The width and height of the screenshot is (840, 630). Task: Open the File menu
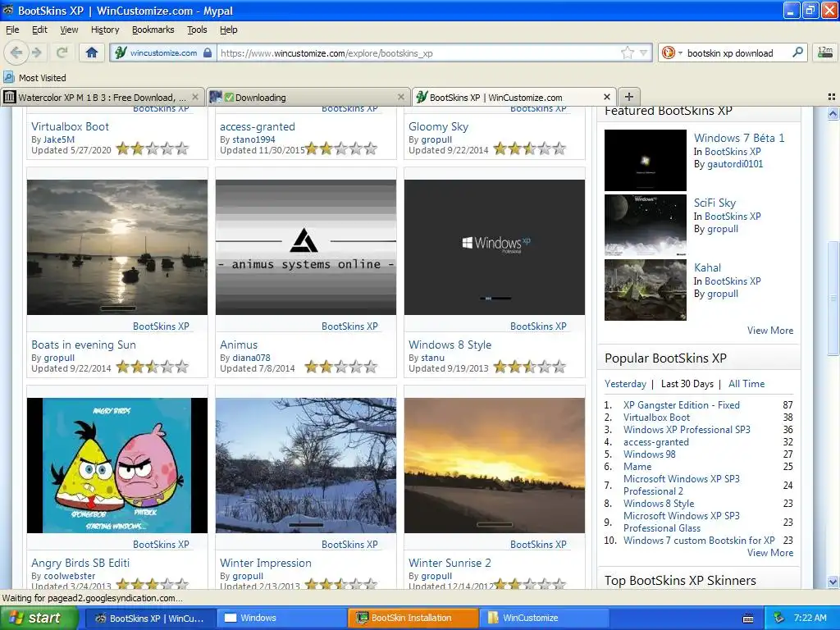12,30
